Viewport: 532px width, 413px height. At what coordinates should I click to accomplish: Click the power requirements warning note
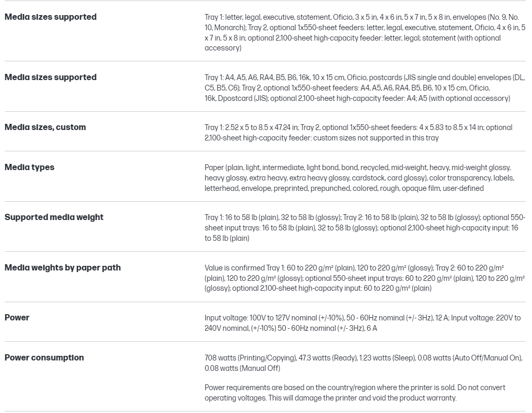(355, 393)
